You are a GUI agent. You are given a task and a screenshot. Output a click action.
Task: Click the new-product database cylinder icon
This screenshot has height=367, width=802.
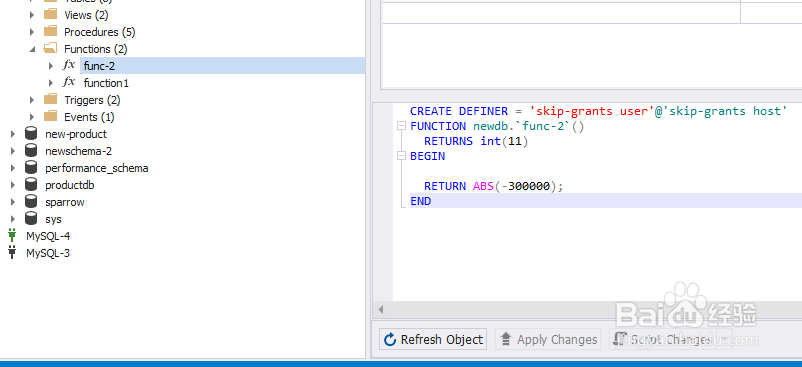(x=31, y=133)
